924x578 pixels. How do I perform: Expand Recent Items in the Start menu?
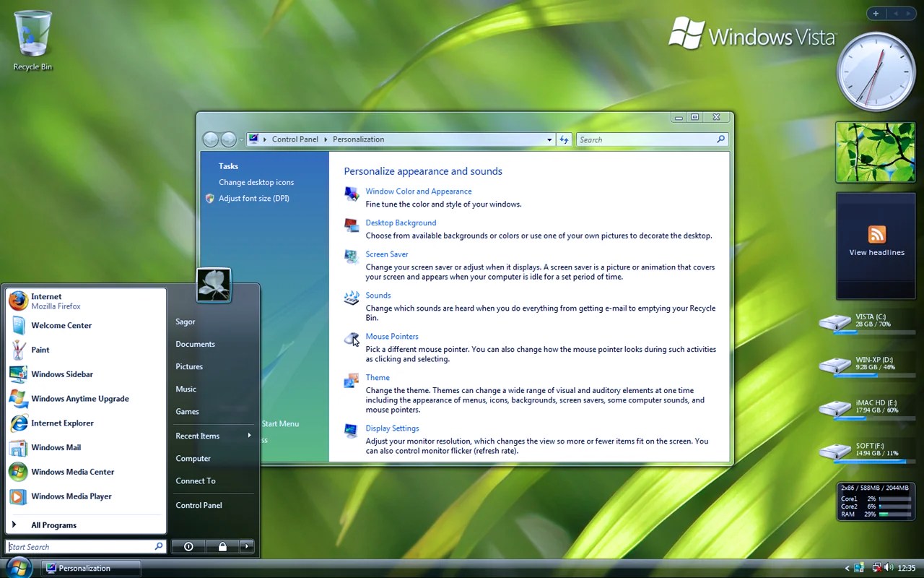(x=197, y=436)
